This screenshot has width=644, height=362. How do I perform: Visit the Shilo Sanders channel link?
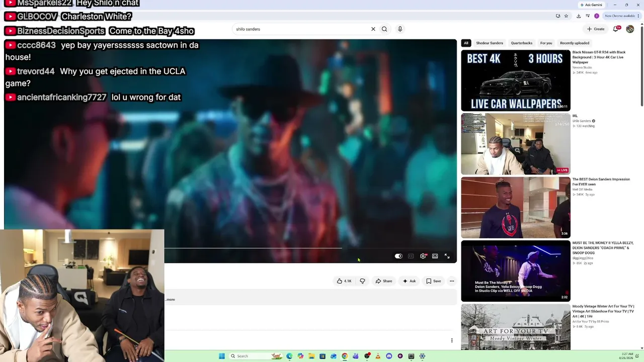pos(582,121)
